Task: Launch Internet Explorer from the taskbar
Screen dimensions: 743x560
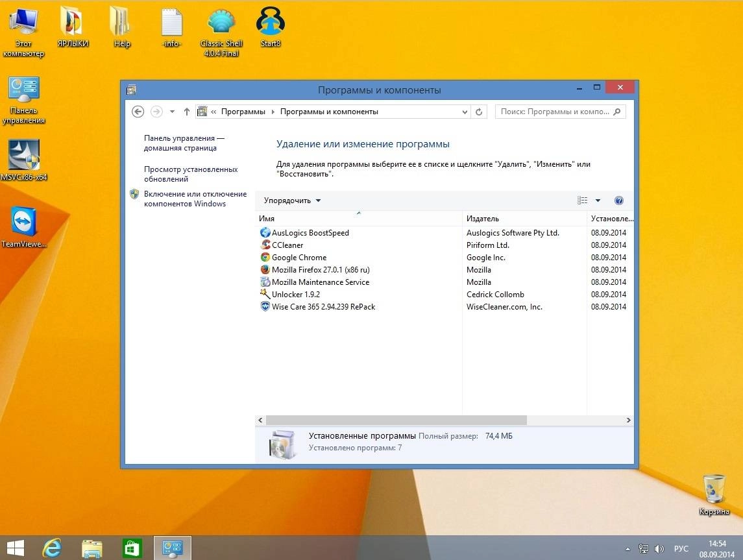Action: [52, 548]
